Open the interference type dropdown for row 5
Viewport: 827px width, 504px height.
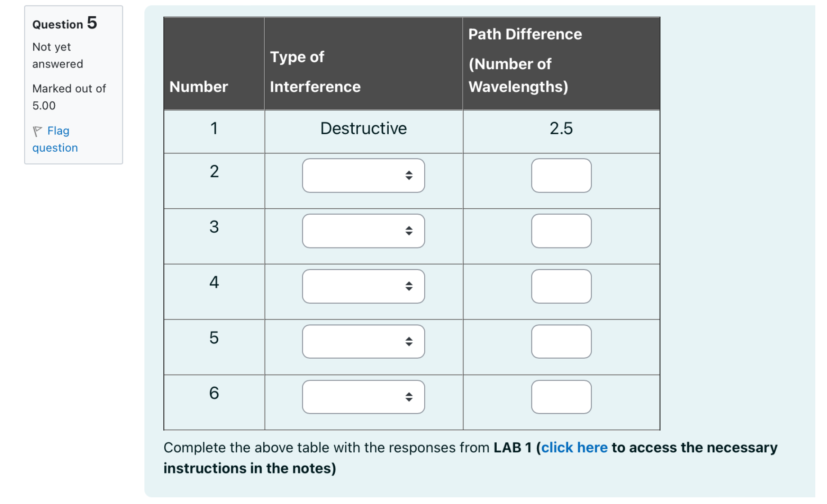(x=363, y=342)
